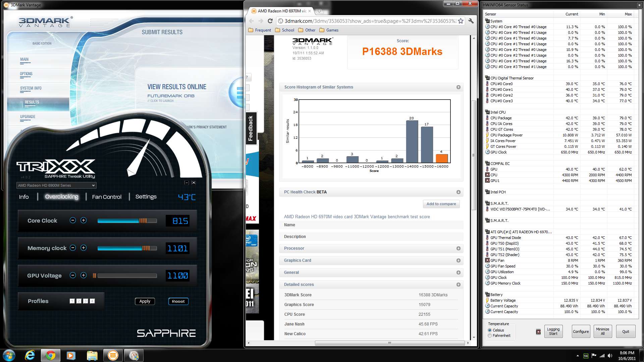Go back in Chrome browser
This screenshot has height=362, width=644.
point(251,21)
